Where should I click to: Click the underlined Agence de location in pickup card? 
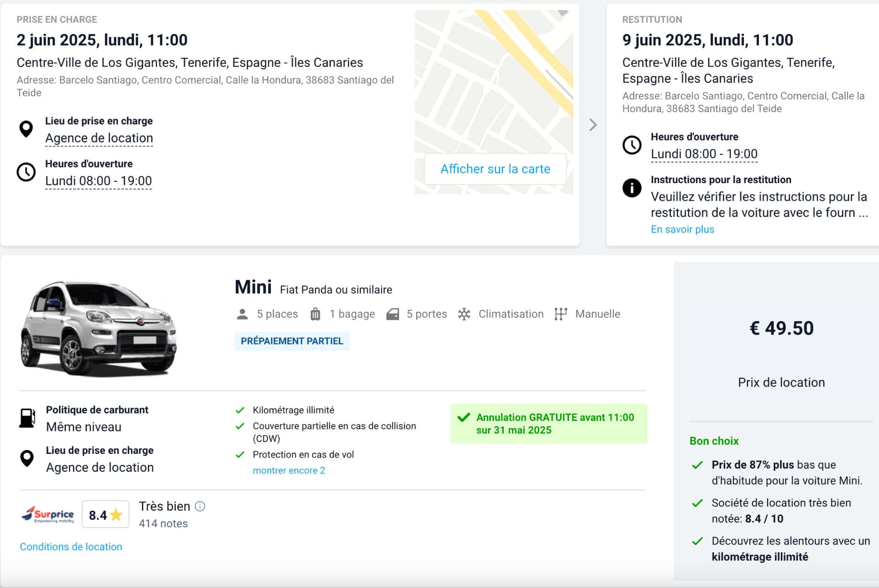click(99, 138)
